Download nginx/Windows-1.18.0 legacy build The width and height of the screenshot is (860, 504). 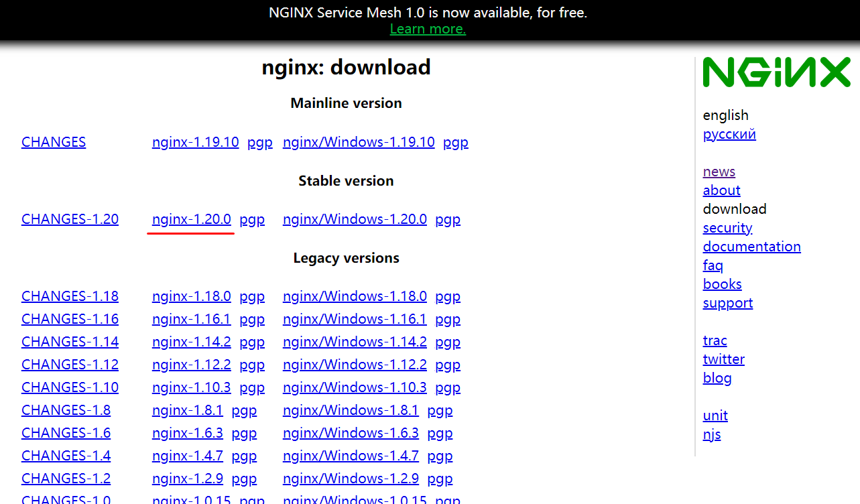[x=355, y=296]
